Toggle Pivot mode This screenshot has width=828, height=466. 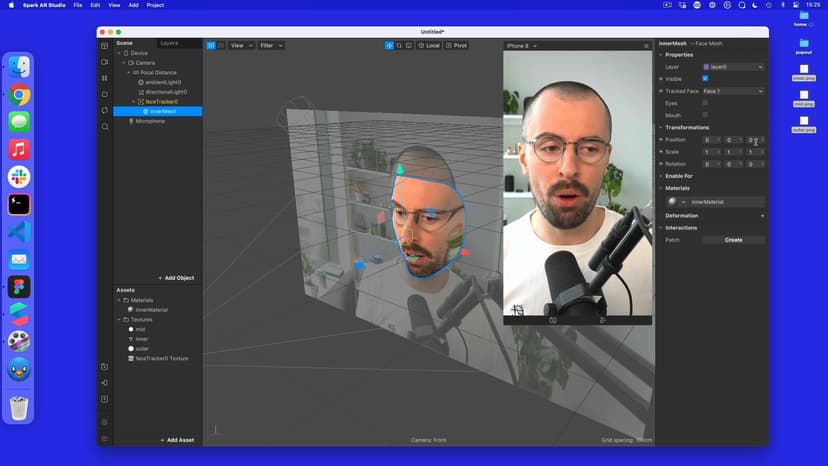pyautogui.click(x=456, y=45)
